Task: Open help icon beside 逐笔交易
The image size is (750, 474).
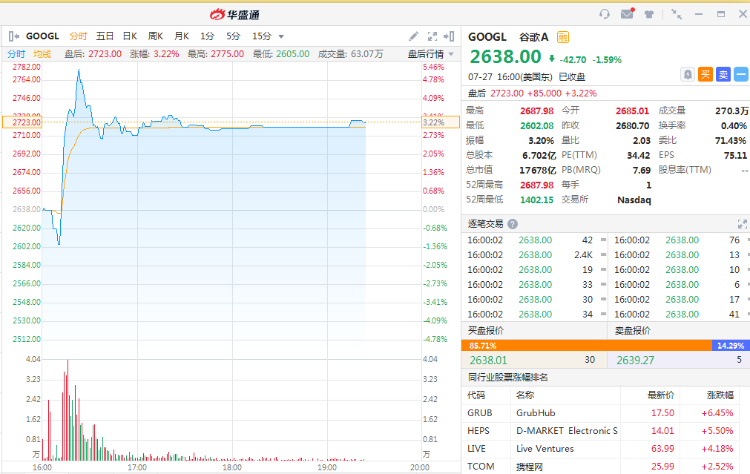Action: click(x=512, y=224)
